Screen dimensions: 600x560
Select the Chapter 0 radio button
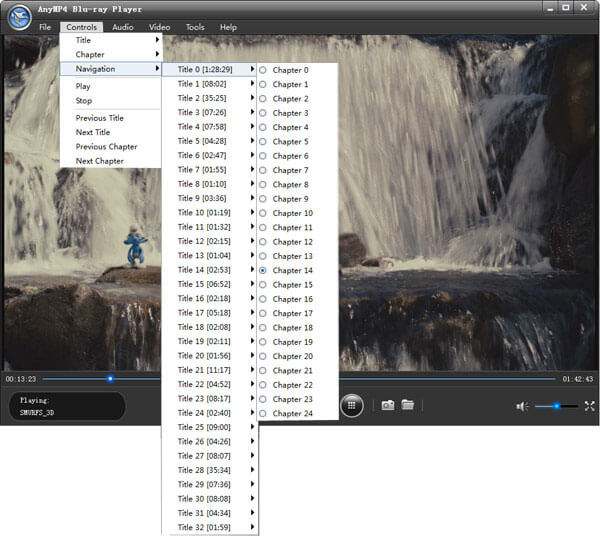(x=263, y=70)
